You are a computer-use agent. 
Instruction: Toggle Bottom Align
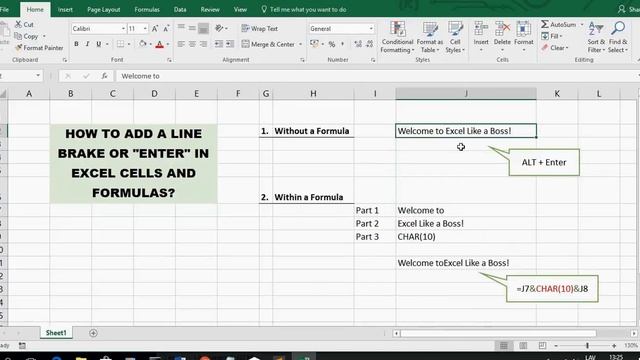pos(203,28)
